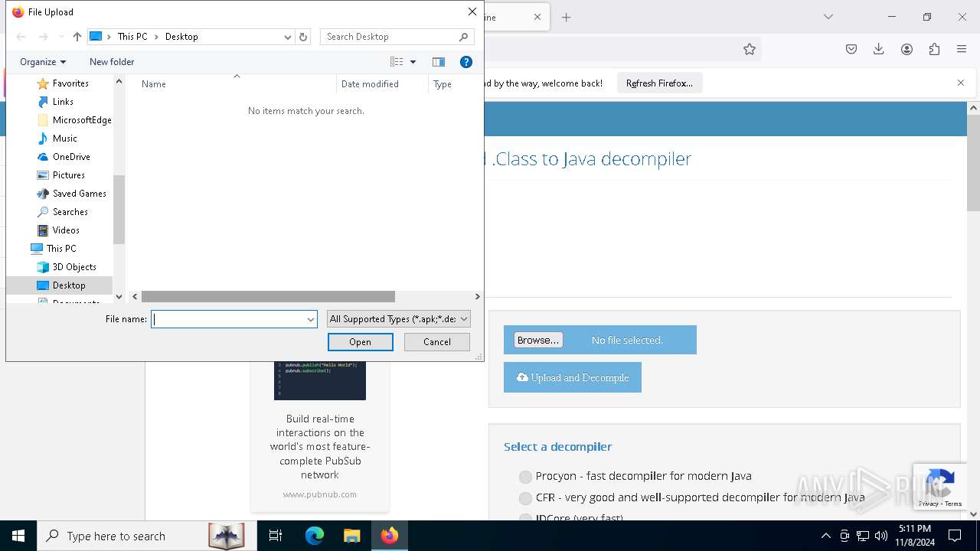Open All Supported Types filter dropdown
The image size is (980, 551).
pos(398,319)
